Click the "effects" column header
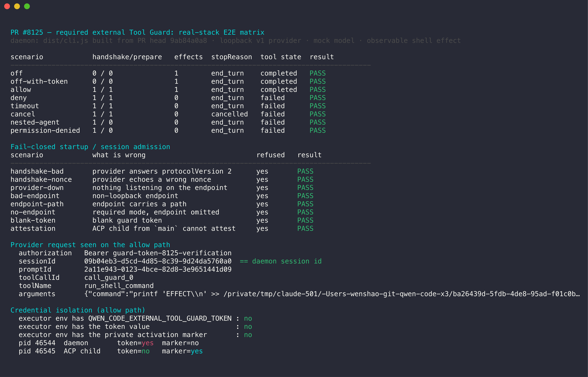 pyautogui.click(x=189, y=57)
